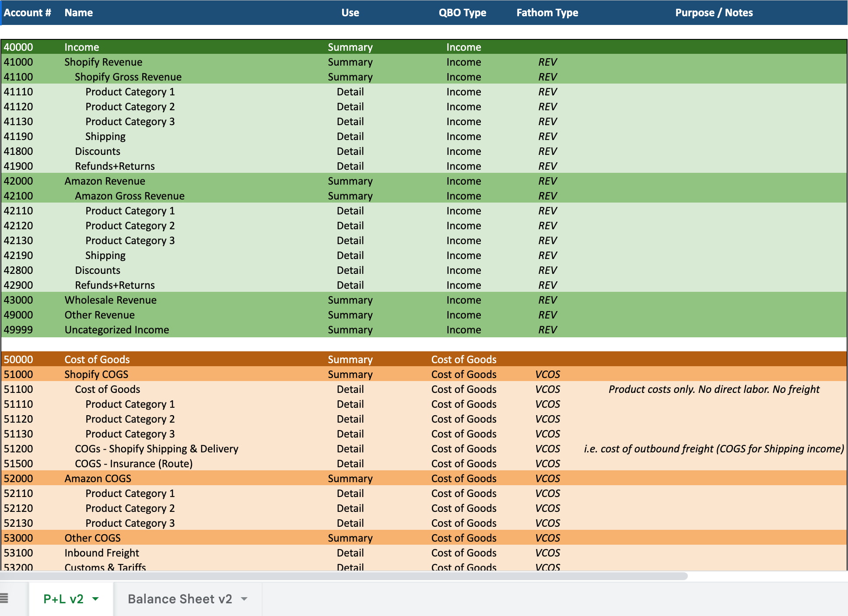Image resolution: width=848 pixels, height=616 pixels.
Task: Select the outbound freight note cell
Action: coord(714,449)
